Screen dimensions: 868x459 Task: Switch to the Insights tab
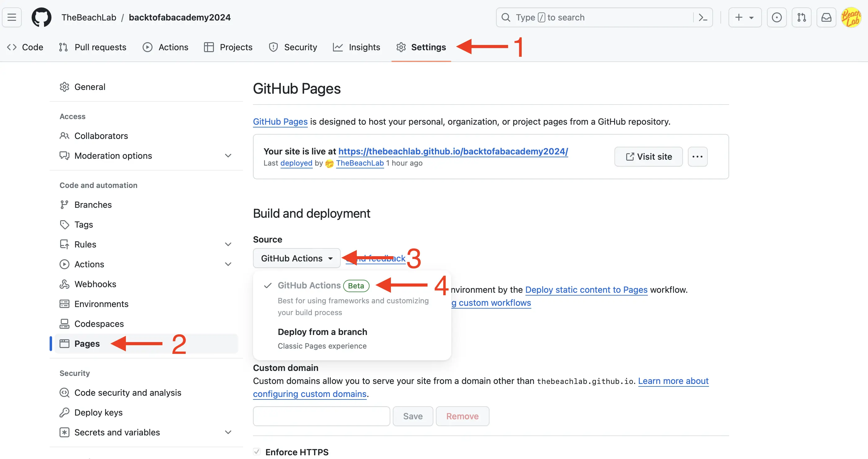pyautogui.click(x=356, y=47)
